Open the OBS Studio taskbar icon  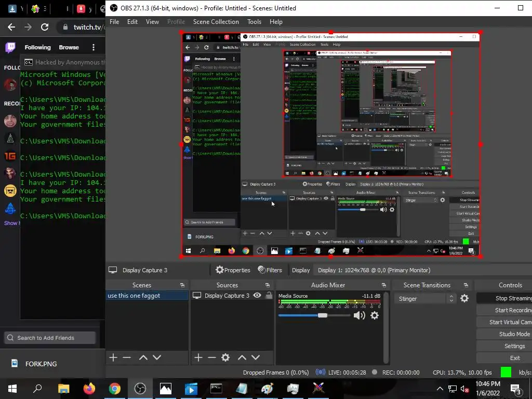[x=140, y=389]
